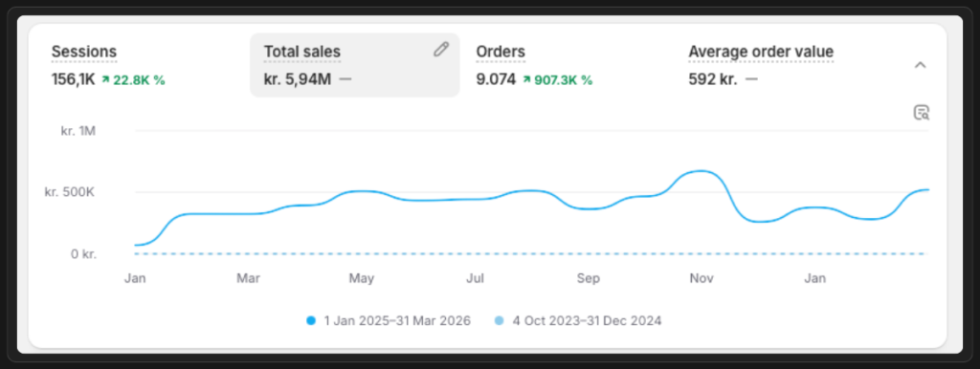Click the 156,1K sessions value
The width and height of the screenshot is (980, 369).
tap(73, 80)
